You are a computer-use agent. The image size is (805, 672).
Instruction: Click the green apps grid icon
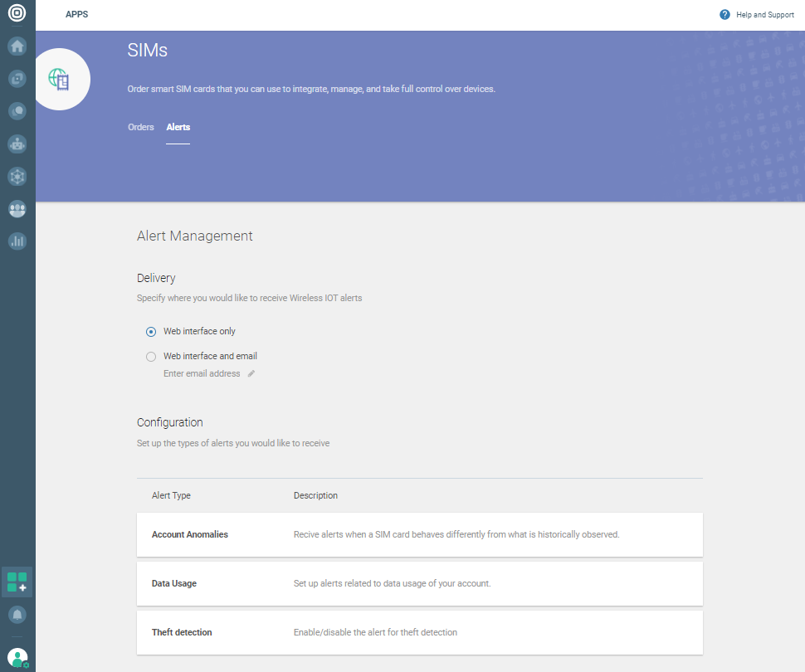[17, 582]
